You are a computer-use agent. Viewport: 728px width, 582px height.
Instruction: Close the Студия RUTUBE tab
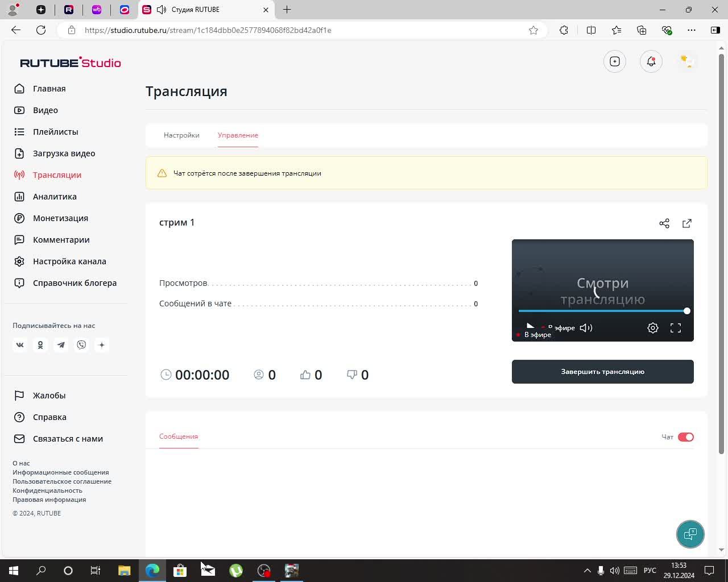pos(266,10)
